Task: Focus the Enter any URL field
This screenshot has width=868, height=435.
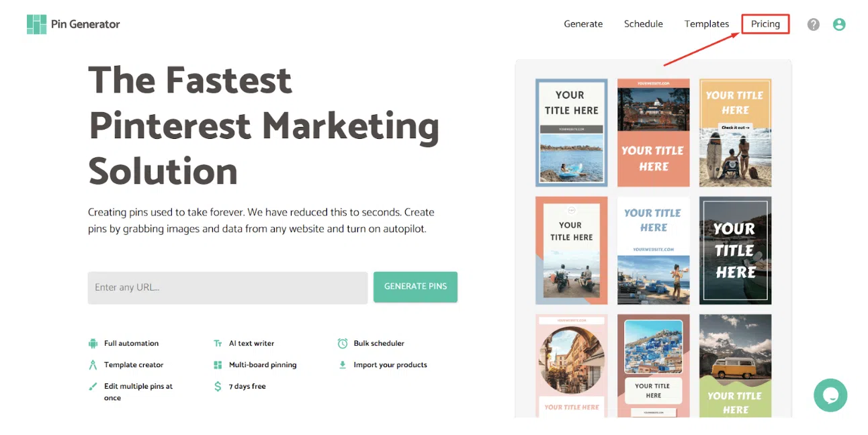Action: 227,287
